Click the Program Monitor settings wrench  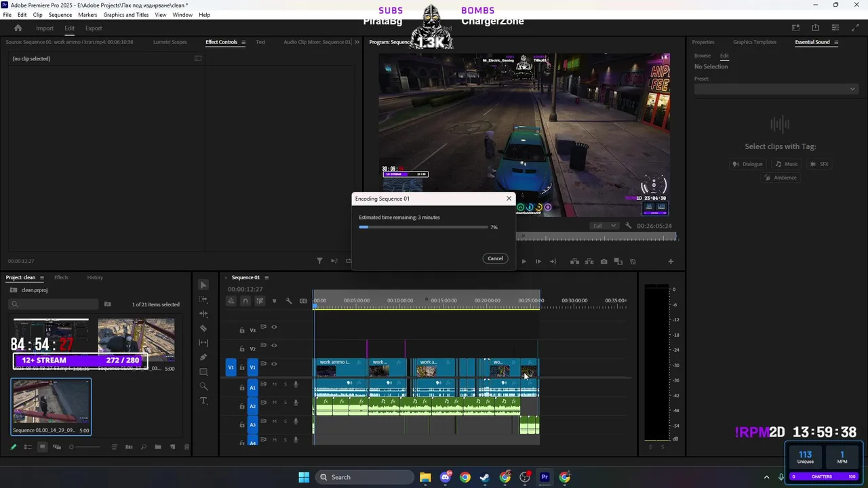point(629,226)
